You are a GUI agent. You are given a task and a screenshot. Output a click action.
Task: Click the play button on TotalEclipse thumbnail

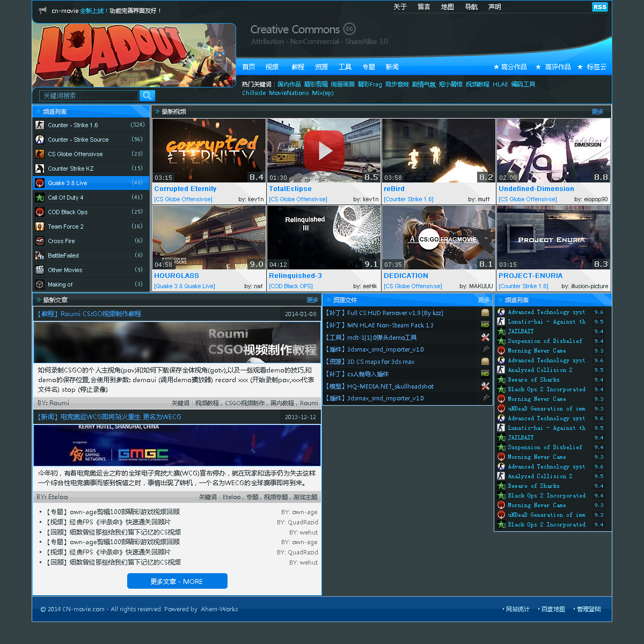point(324,151)
